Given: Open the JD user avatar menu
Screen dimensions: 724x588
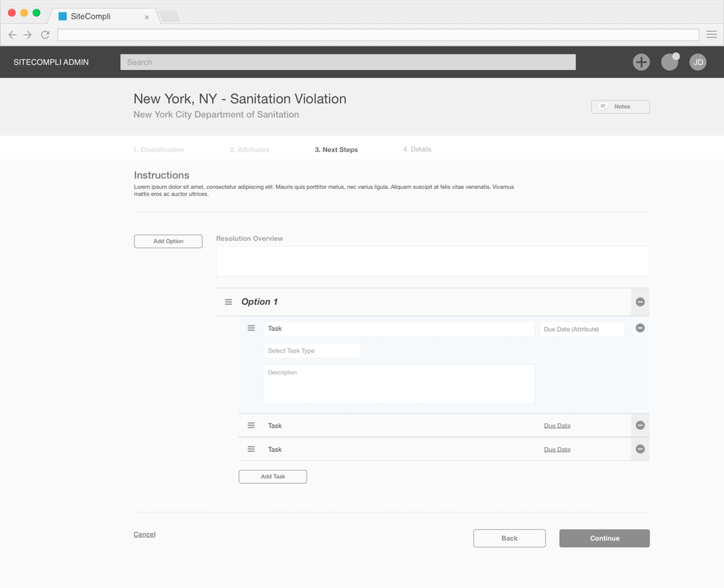Looking at the screenshot, I should 697,62.
